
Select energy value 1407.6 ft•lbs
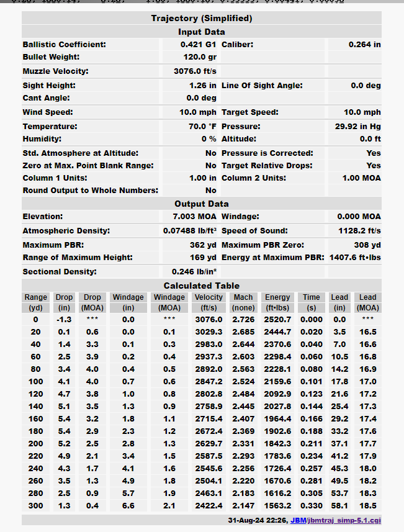pyautogui.click(x=355, y=258)
